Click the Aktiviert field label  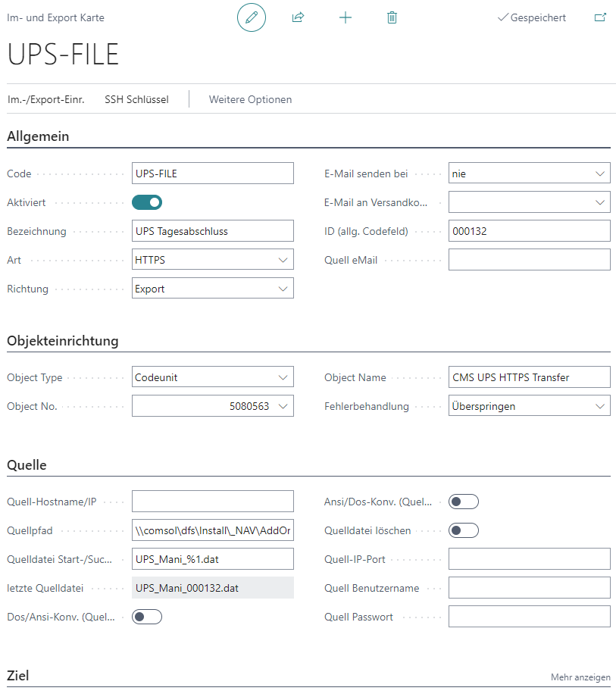(26, 203)
